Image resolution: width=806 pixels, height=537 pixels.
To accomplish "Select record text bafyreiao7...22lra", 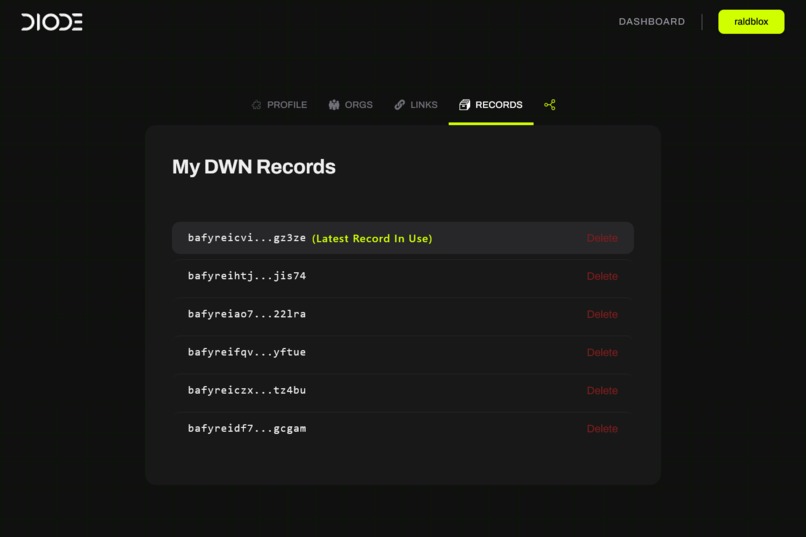I will coord(247,314).
